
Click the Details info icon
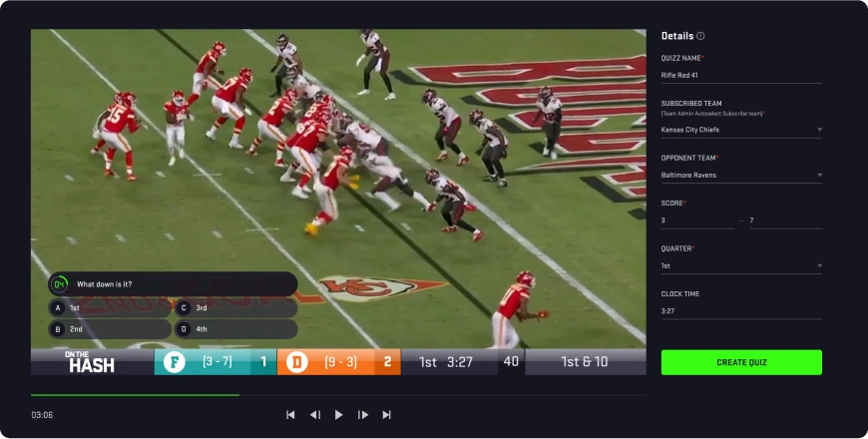(x=700, y=36)
